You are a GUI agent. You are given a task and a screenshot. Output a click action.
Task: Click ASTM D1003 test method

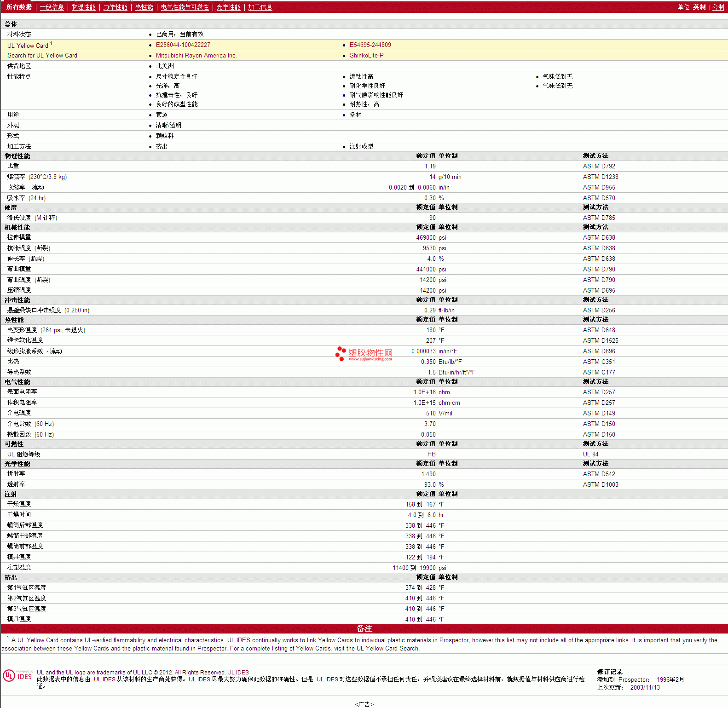pos(601,485)
